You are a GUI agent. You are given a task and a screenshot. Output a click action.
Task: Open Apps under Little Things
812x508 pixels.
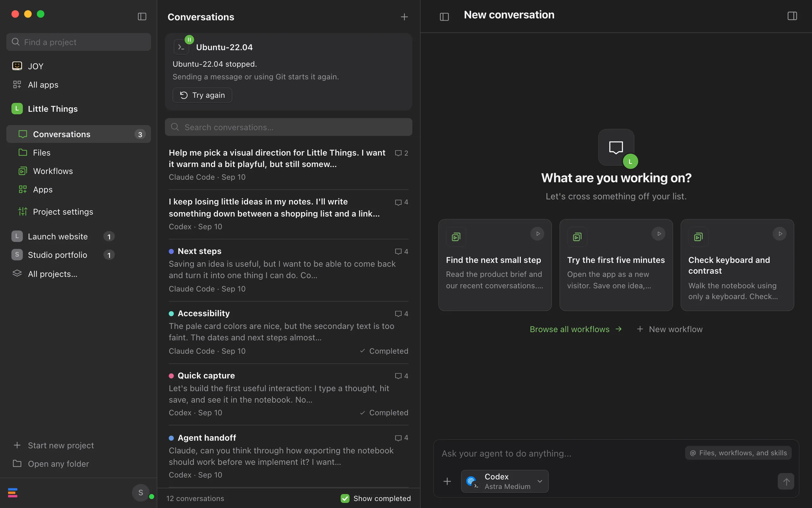point(79,190)
